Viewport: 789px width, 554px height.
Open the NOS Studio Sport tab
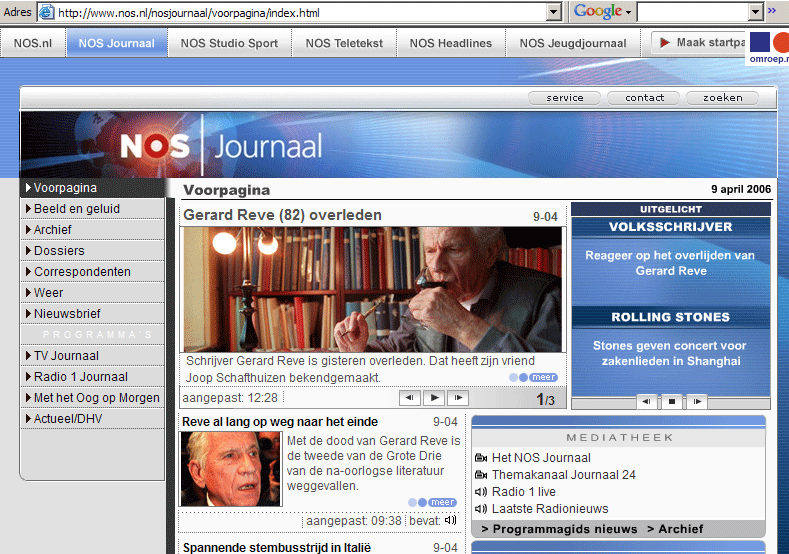[229, 43]
